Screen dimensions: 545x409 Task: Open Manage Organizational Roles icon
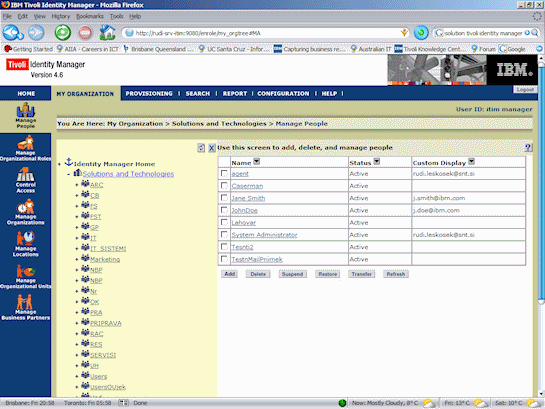pos(26,148)
